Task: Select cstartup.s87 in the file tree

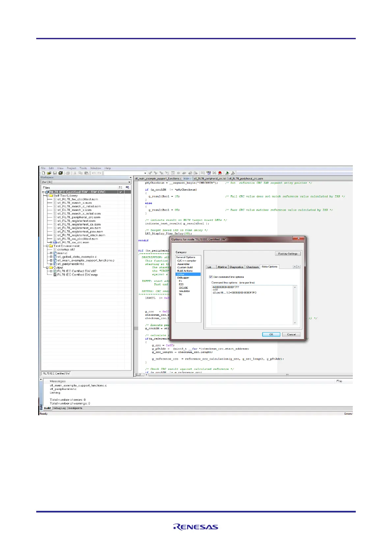Action: [66, 249]
